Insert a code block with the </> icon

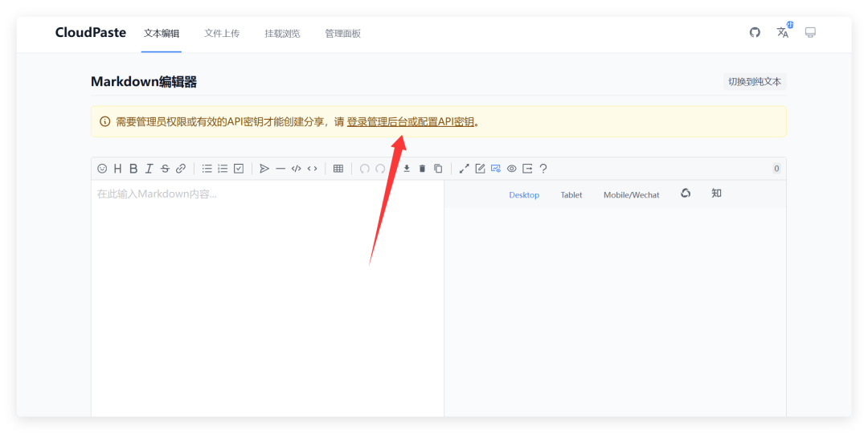pyautogui.click(x=296, y=169)
